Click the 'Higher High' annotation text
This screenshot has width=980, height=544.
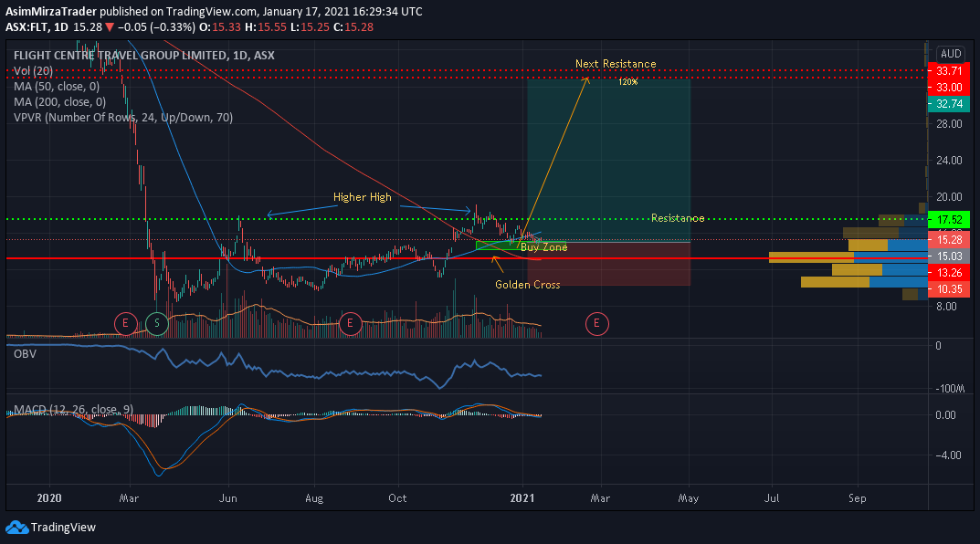(363, 197)
